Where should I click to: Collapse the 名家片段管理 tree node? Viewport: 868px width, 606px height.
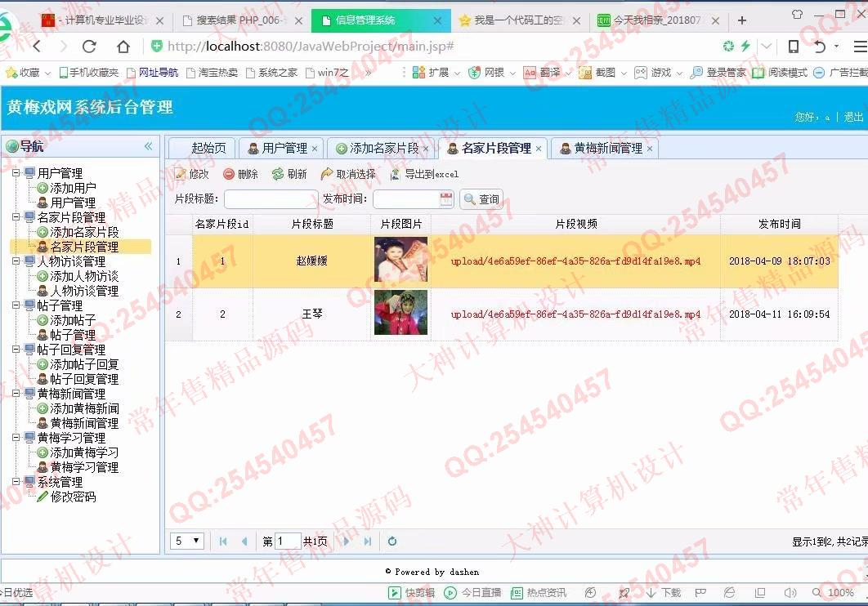pyautogui.click(x=16, y=216)
